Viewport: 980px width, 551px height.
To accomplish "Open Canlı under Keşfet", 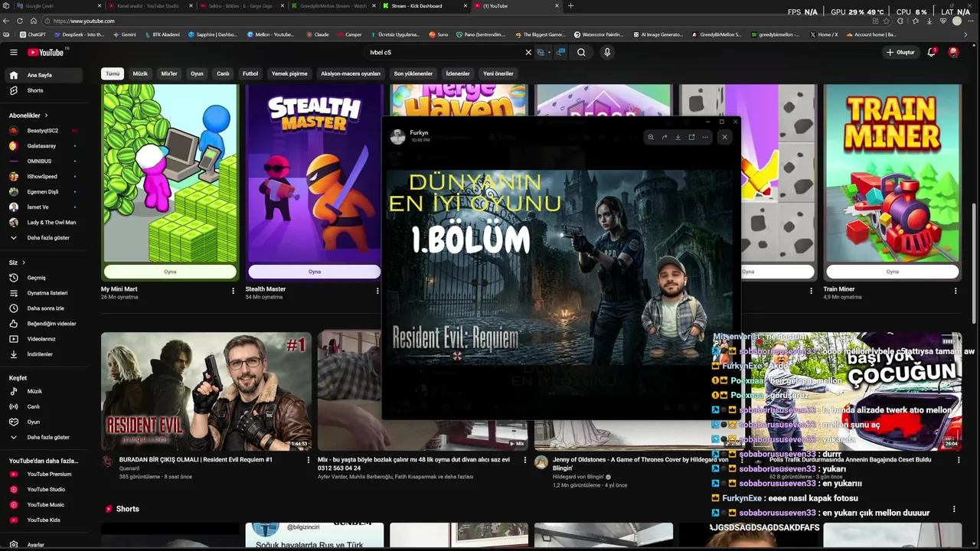I will (x=44, y=406).
